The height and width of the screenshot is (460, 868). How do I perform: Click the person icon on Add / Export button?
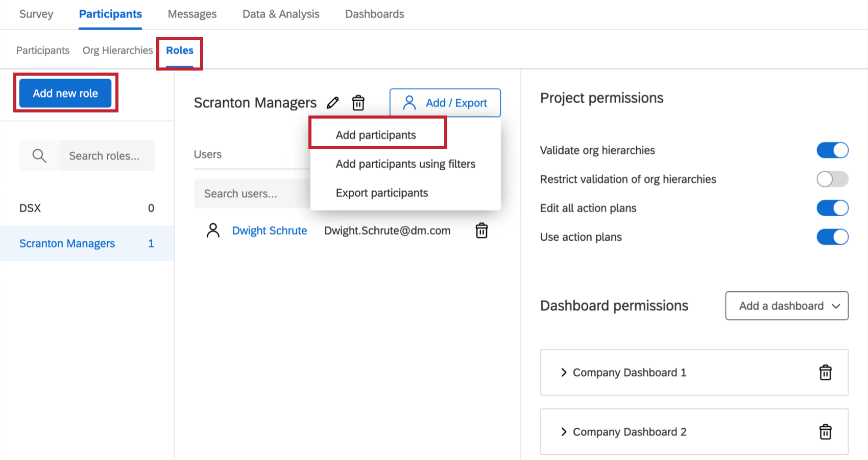[x=408, y=103]
